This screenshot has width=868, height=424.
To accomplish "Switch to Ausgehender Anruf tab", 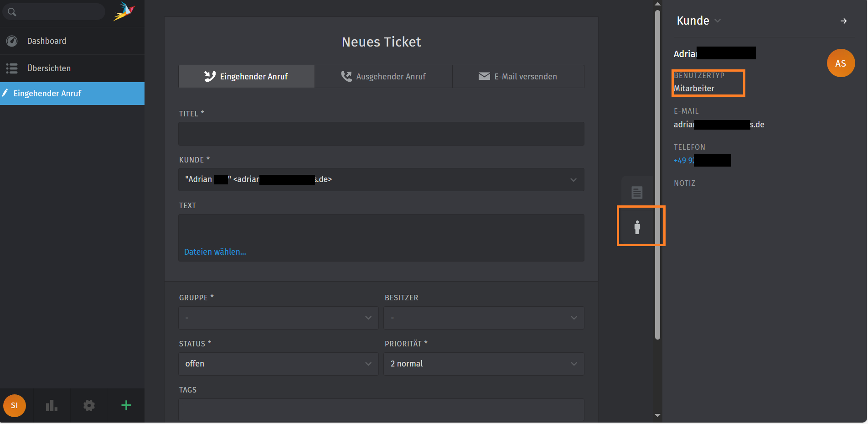I will [x=383, y=77].
